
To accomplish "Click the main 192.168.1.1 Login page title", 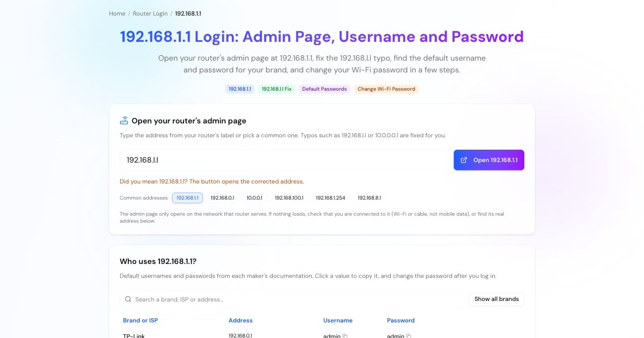I will point(321,36).
